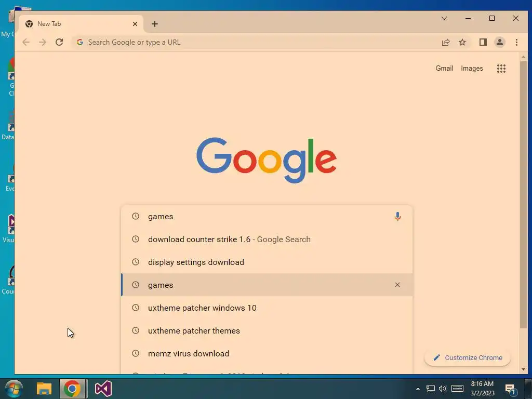
Task: Open File Explorer from the taskbar
Action: pos(44,389)
